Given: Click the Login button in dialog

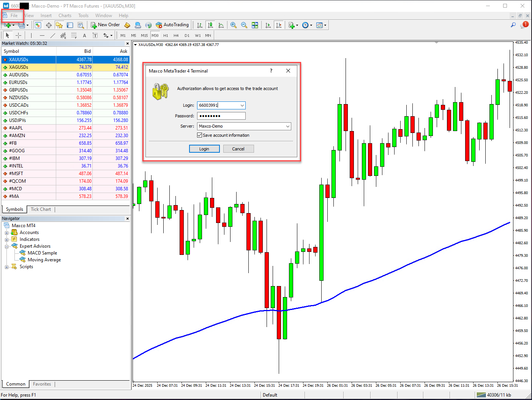Looking at the screenshot, I should pos(204,149).
